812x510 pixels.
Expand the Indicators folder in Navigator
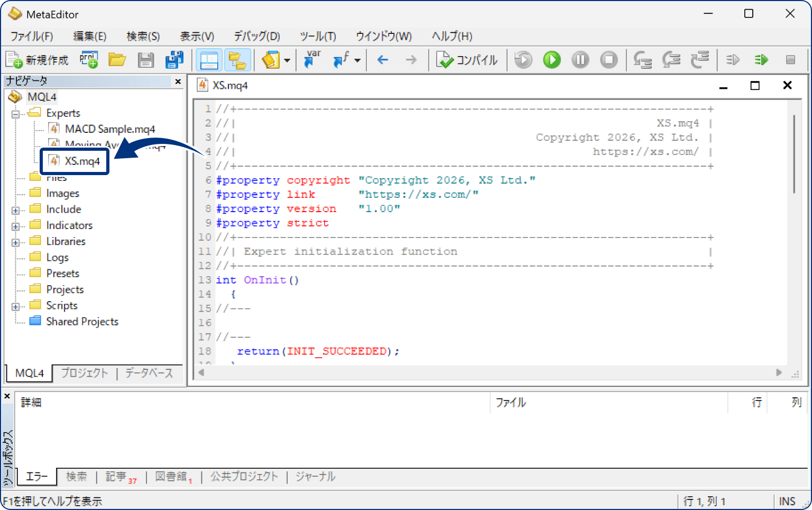tap(15, 226)
